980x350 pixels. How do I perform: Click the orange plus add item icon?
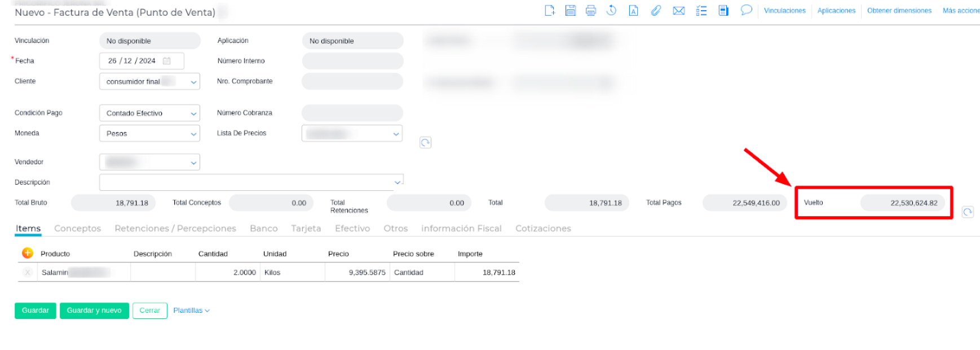27,253
